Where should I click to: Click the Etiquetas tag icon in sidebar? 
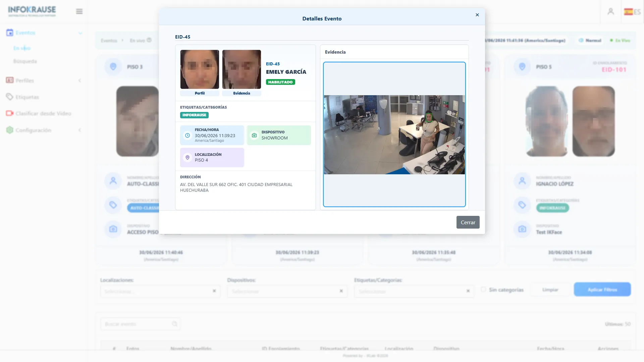(9, 97)
